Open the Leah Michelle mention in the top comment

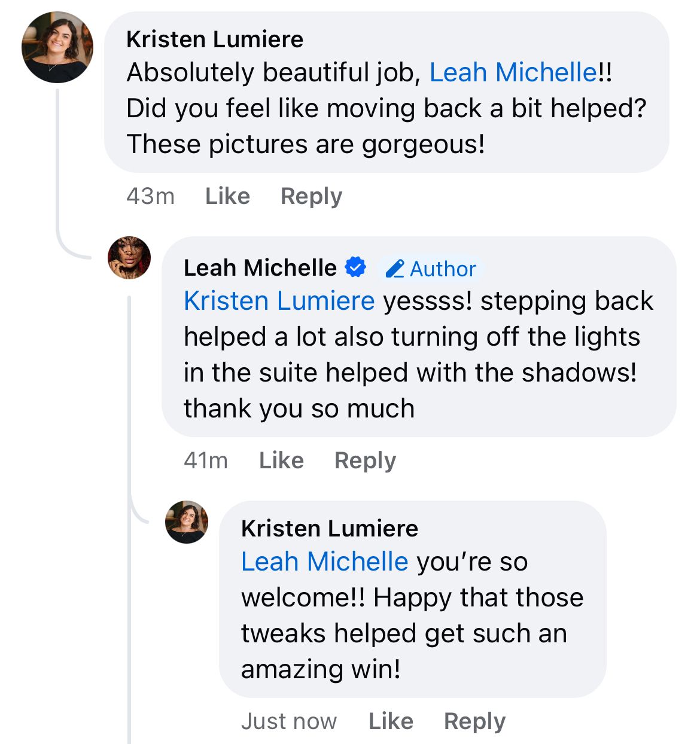click(x=513, y=73)
